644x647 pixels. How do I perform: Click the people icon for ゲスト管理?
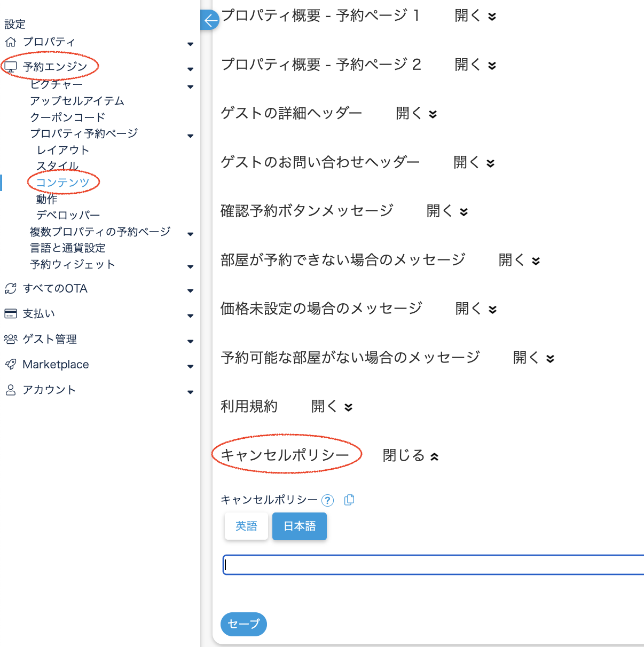[11, 339]
